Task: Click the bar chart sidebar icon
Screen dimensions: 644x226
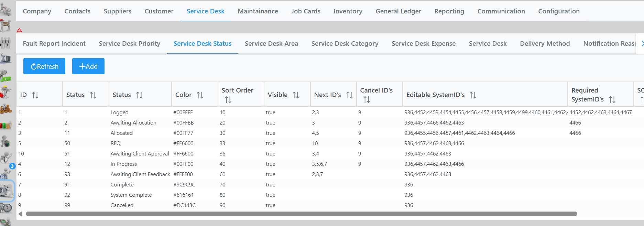Action: 6,125
